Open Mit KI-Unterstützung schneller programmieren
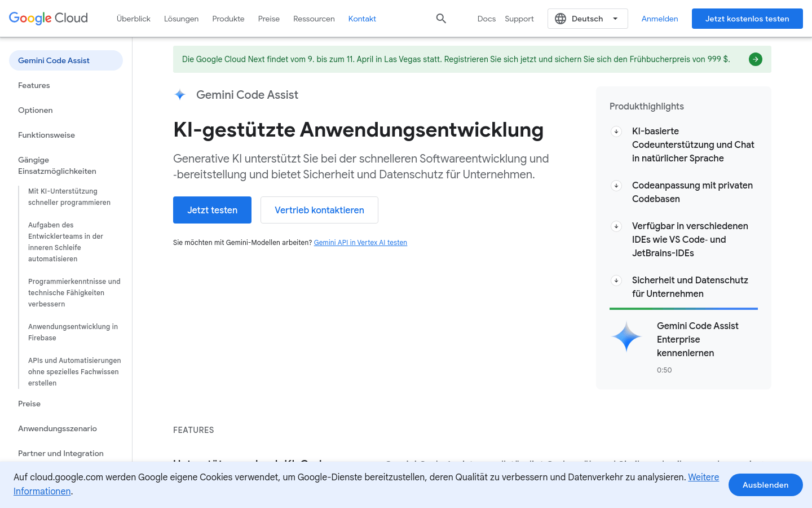Viewport: 812px width, 508px height. click(x=69, y=197)
